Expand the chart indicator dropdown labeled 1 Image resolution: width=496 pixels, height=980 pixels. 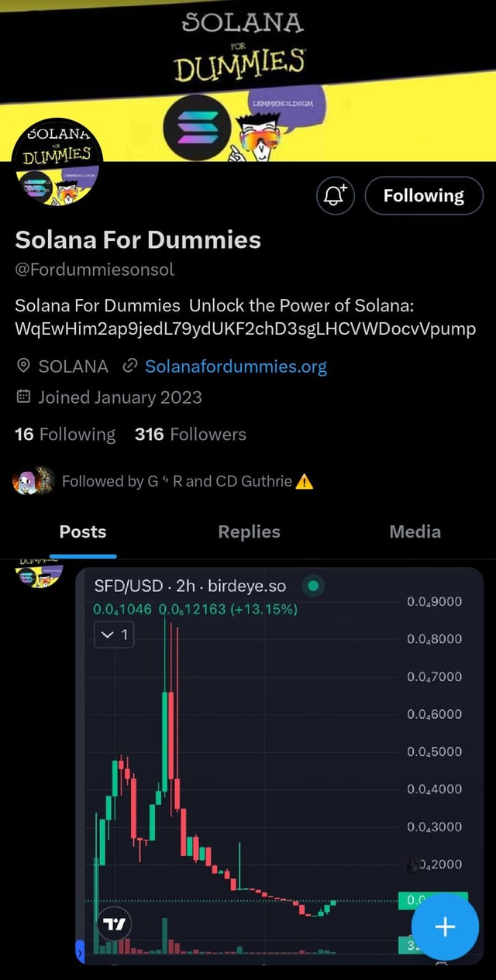pos(114,636)
